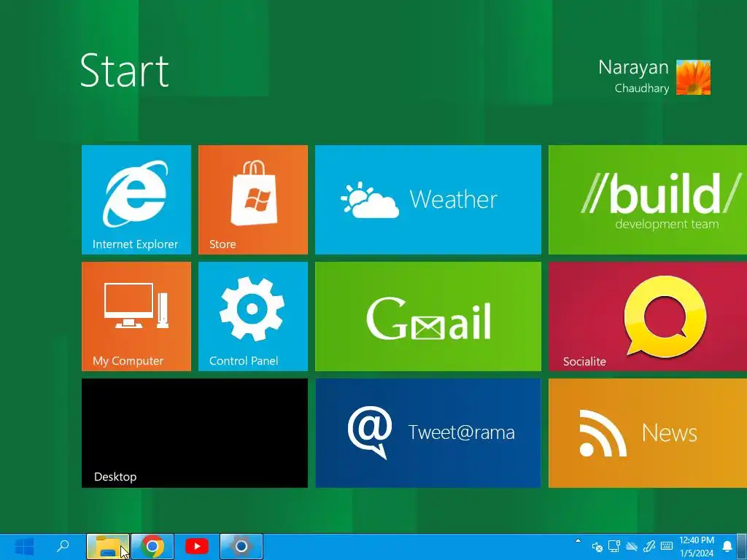Click the Show desktop strip

click(741, 546)
